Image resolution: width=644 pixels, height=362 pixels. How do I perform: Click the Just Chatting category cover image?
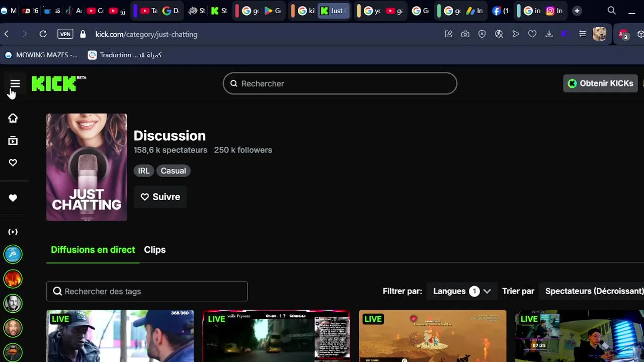[x=87, y=167]
